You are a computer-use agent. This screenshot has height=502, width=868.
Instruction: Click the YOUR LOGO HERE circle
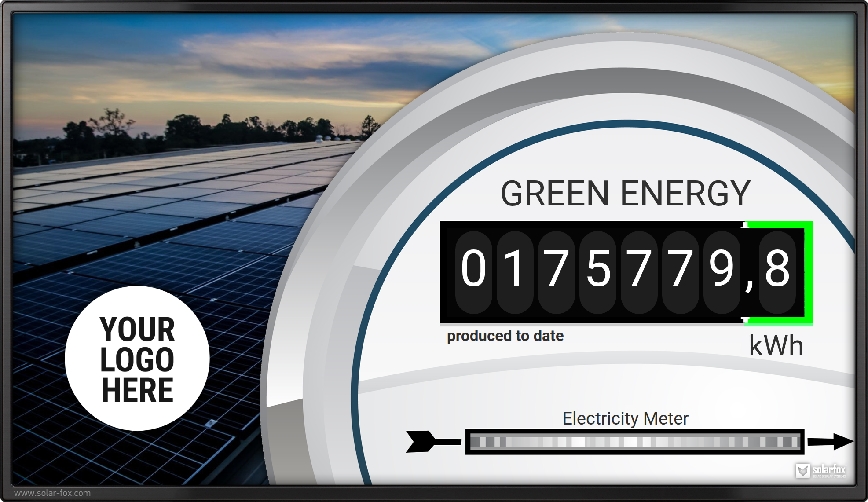[137, 359]
